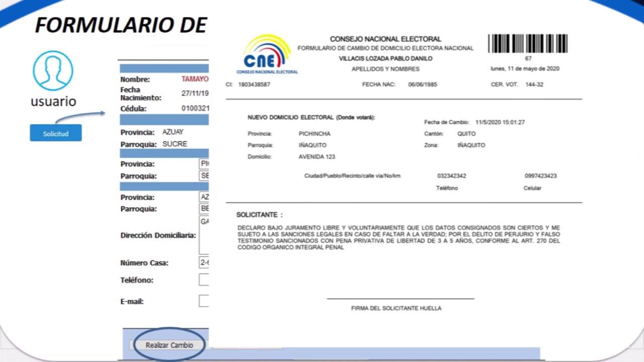Click the name VILLACIS LOZADA PABLO DANILO
Viewport: 644px width, 362px height.
pos(385,59)
